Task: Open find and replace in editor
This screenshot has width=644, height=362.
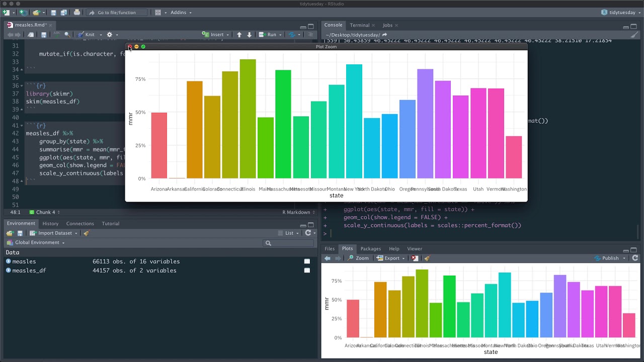Action: (x=67, y=35)
